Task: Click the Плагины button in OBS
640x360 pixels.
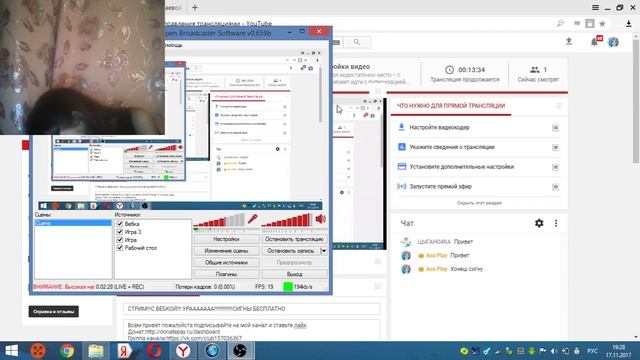Action: tap(226, 274)
